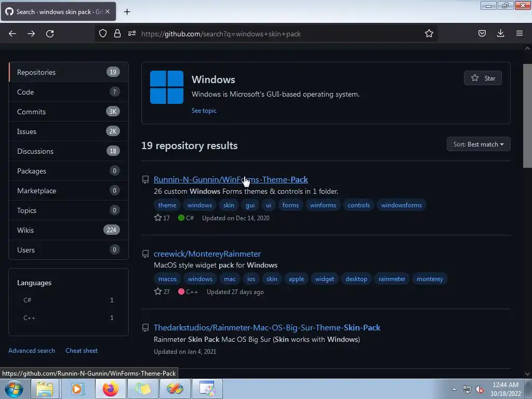Click the 'controls' topic tag

358,205
